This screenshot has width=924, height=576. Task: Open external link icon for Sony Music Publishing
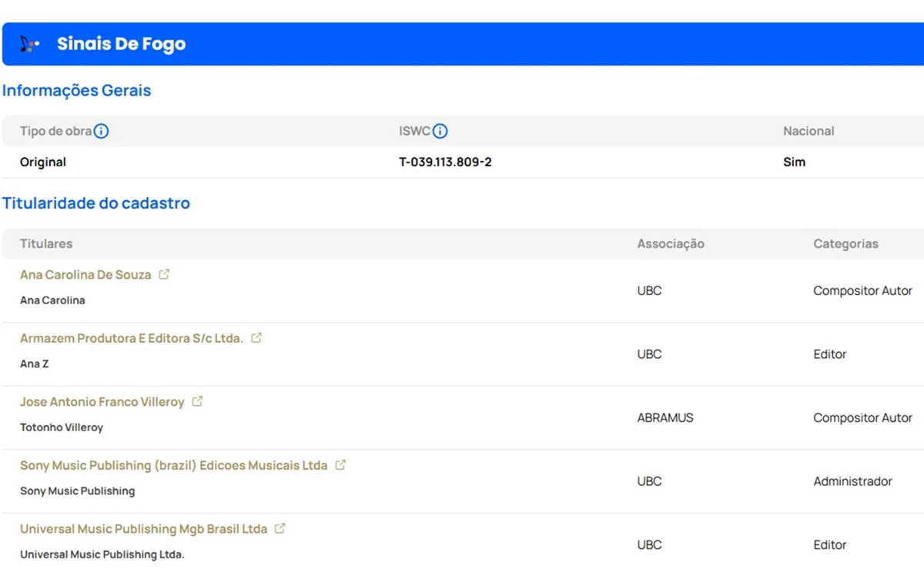pyautogui.click(x=340, y=465)
